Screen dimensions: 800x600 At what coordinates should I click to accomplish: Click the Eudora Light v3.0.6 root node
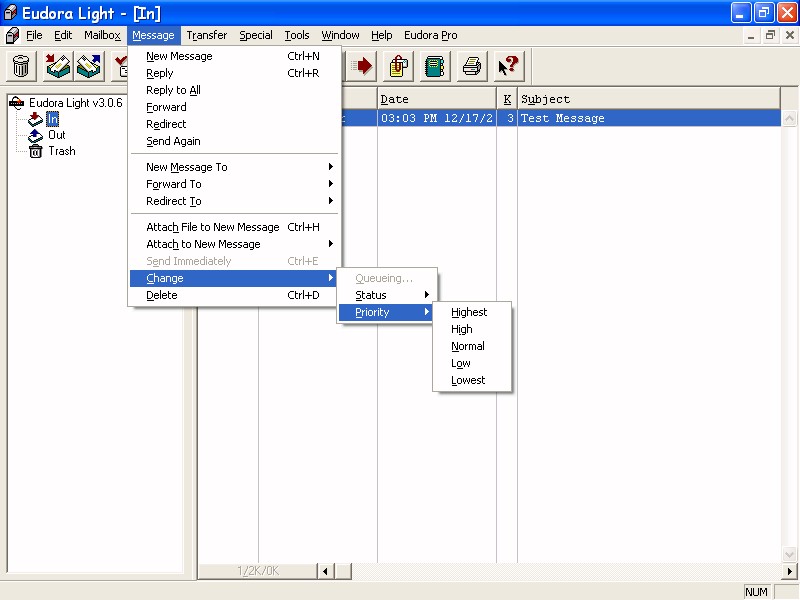pyautogui.click(x=76, y=103)
